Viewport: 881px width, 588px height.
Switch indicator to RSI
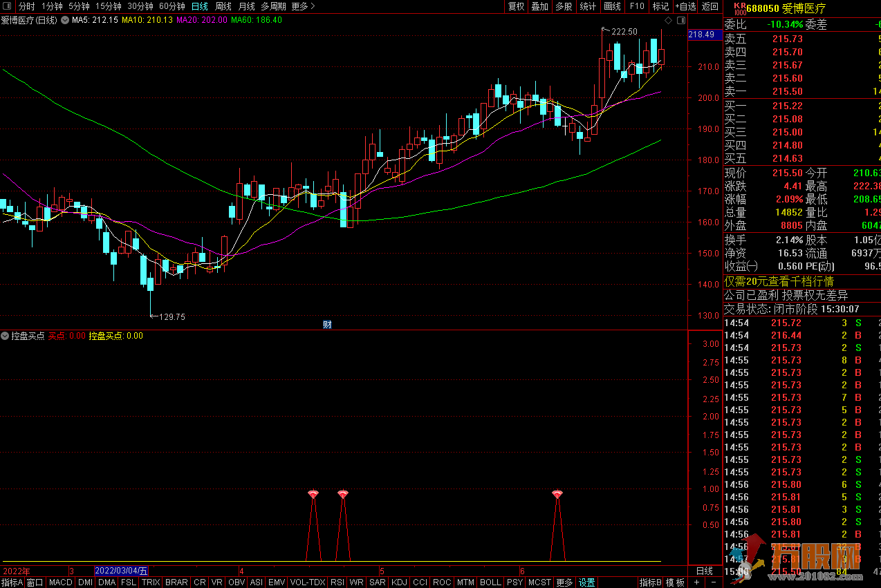click(337, 582)
